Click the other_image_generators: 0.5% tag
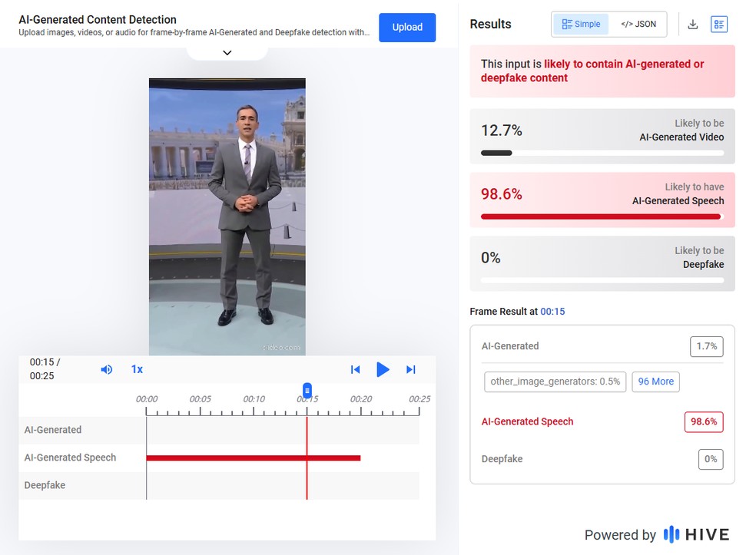Image resolution: width=756 pixels, height=555 pixels. coord(555,382)
